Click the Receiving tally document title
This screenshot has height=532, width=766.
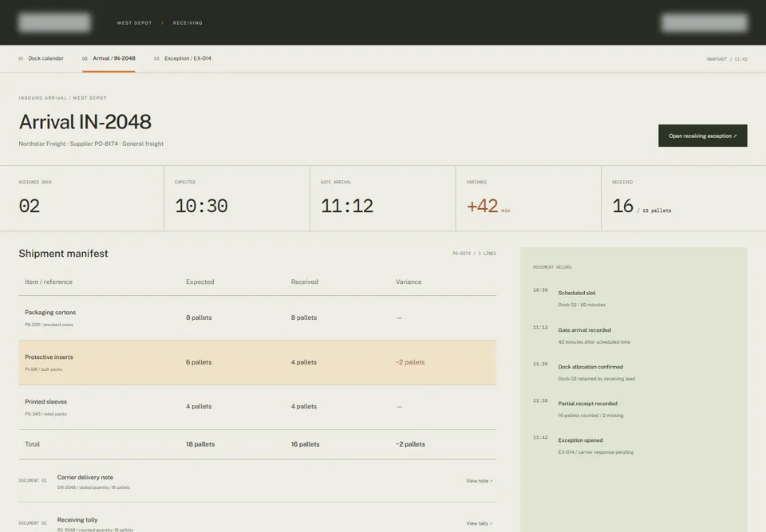77,520
